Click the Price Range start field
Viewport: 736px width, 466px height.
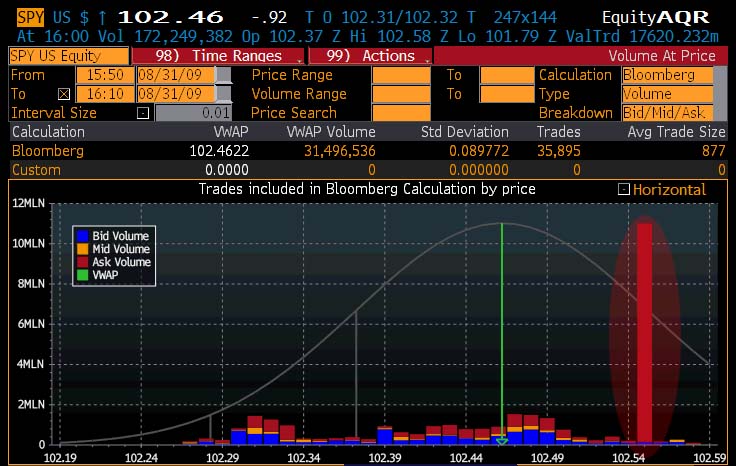pyautogui.click(x=401, y=75)
